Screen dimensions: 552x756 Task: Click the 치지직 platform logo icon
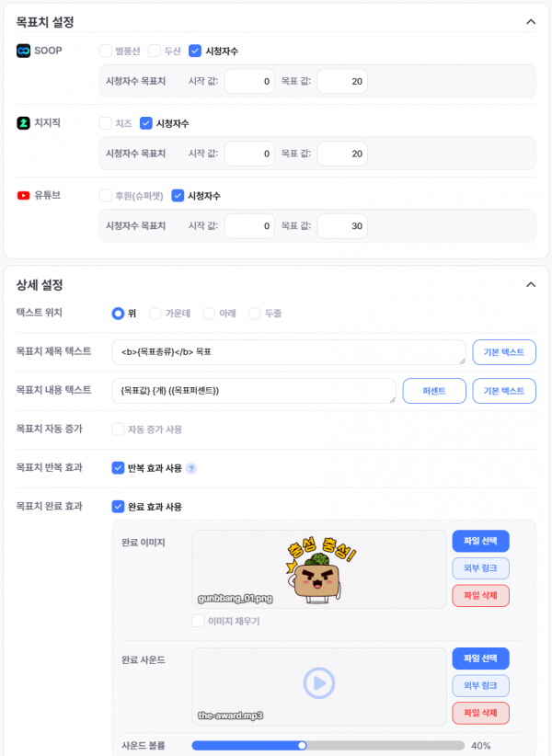[x=23, y=123]
